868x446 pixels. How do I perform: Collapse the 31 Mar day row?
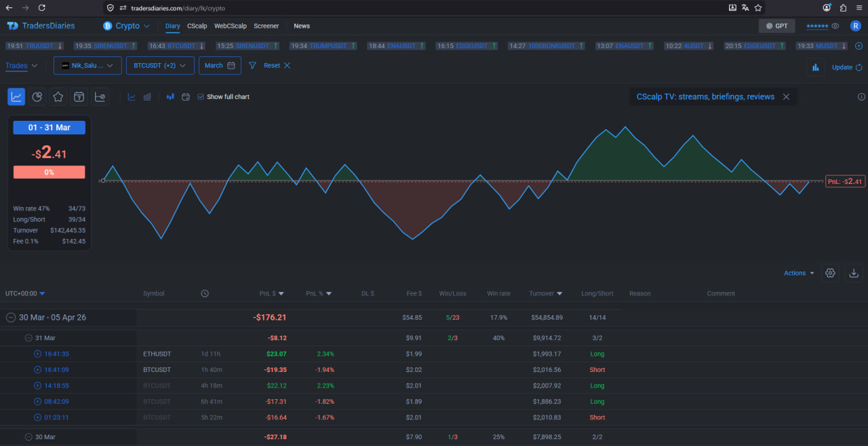click(28, 337)
